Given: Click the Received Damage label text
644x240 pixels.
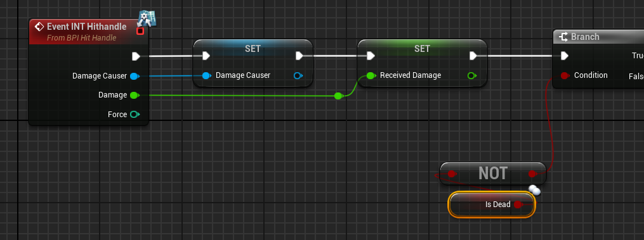Looking at the screenshot, I should coord(411,75).
